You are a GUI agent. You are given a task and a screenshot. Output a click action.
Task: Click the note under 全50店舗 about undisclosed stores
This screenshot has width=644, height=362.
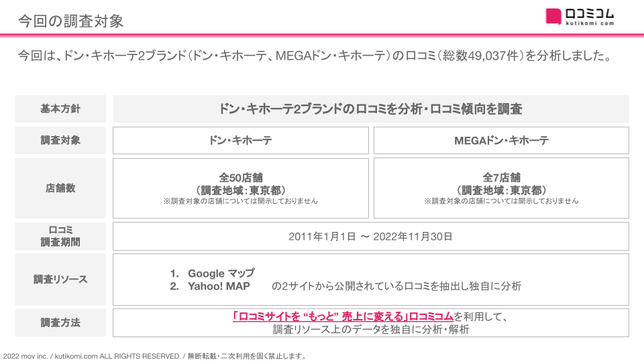click(241, 201)
